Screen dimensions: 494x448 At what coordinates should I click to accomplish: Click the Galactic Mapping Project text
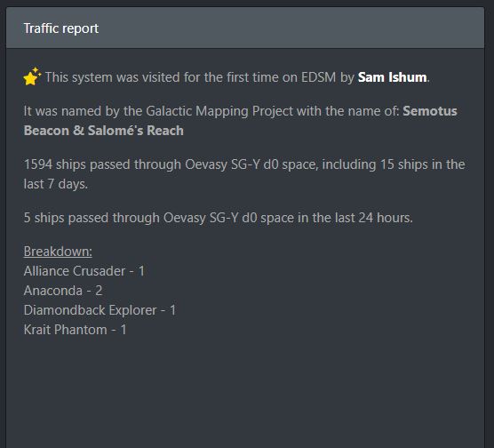(219, 111)
